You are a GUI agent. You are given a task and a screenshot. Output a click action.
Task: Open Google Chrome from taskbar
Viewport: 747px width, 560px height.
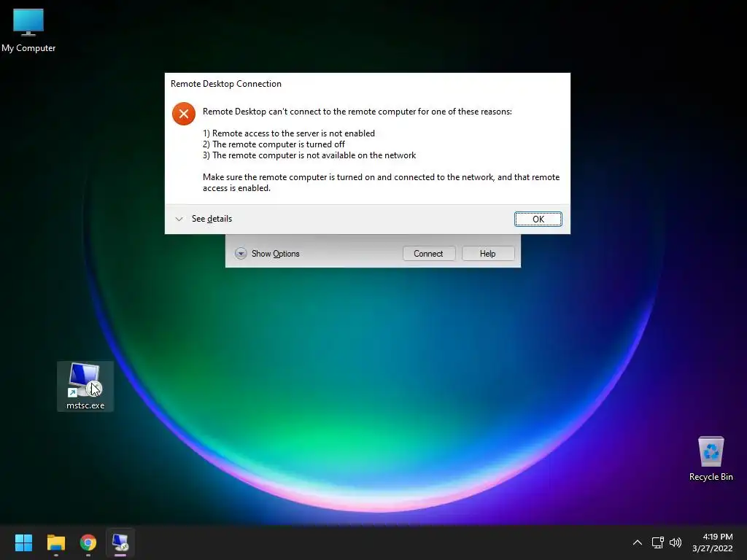[88, 542]
